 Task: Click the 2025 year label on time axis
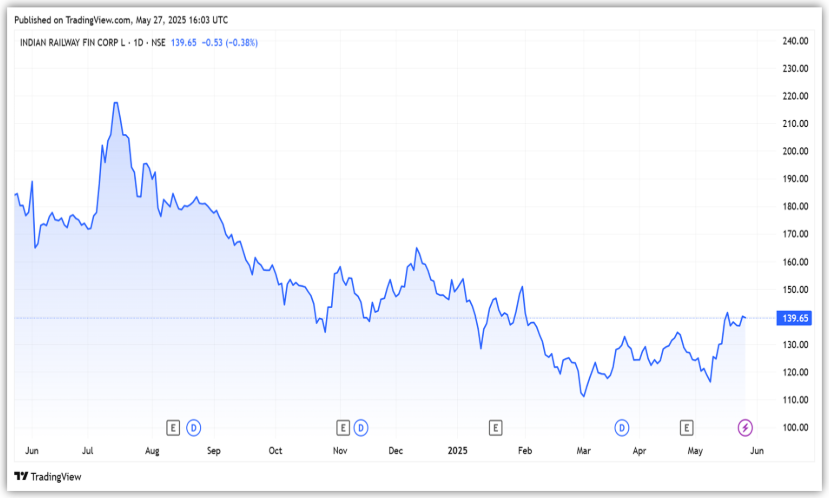458,451
